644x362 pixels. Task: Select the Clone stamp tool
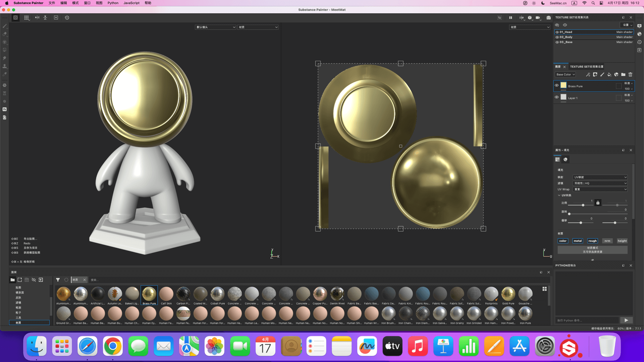5,66
